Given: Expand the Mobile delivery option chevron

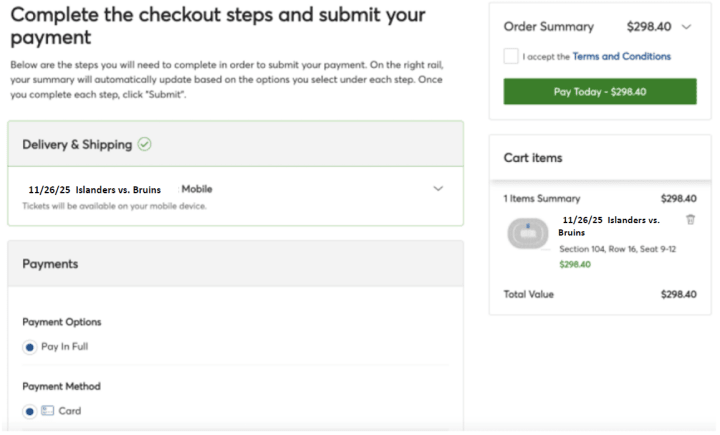Looking at the screenshot, I should tap(439, 189).
